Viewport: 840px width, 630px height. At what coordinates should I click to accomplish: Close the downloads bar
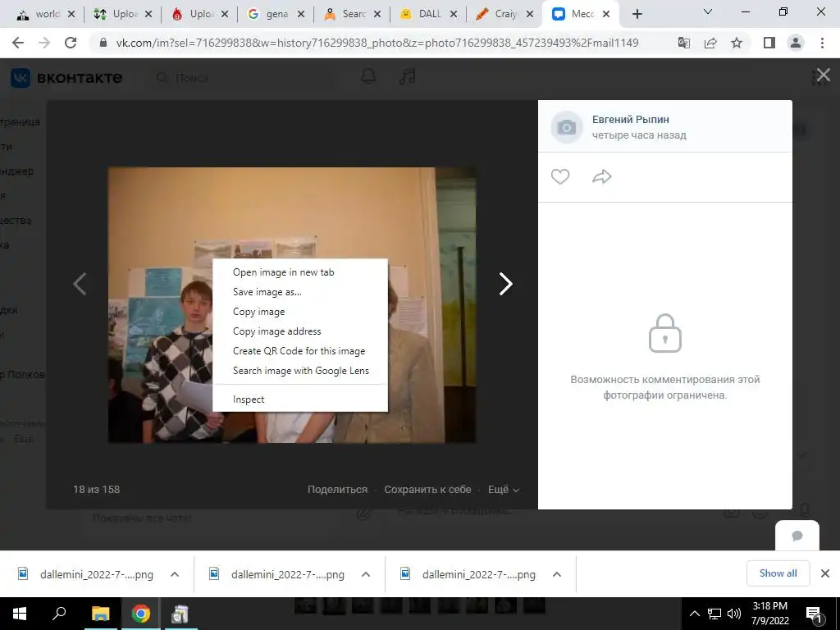[825, 573]
